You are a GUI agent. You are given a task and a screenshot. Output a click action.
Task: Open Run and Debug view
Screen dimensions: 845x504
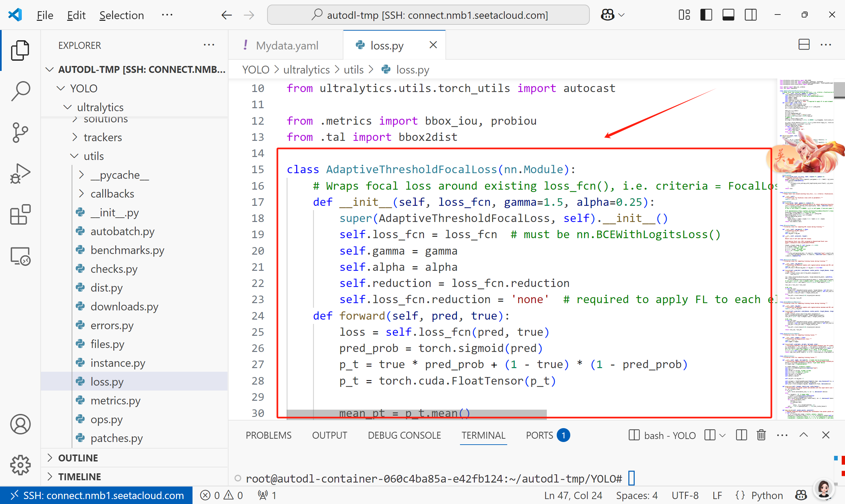pos(20,173)
